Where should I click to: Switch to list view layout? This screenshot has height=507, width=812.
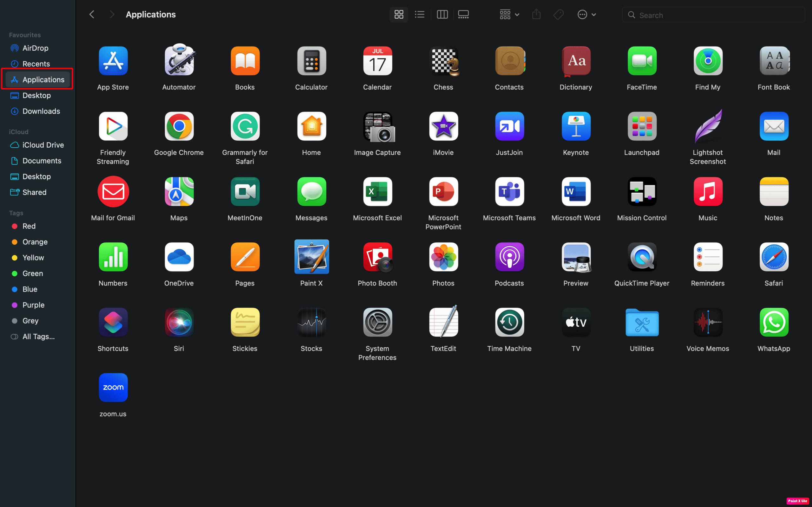click(419, 14)
